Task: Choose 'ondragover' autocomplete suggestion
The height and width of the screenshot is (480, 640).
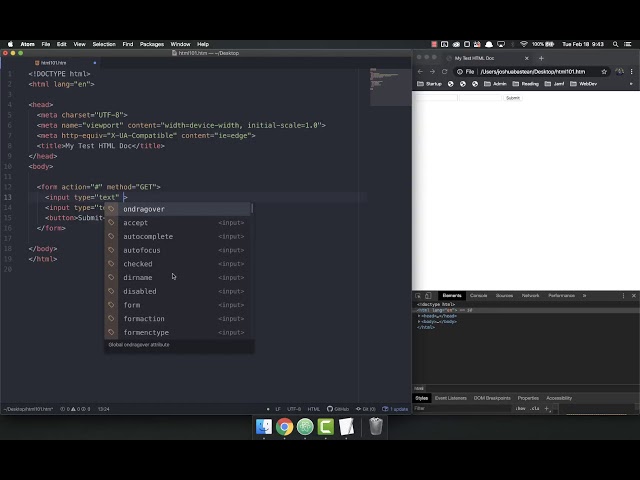Action: [x=178, y=209]
